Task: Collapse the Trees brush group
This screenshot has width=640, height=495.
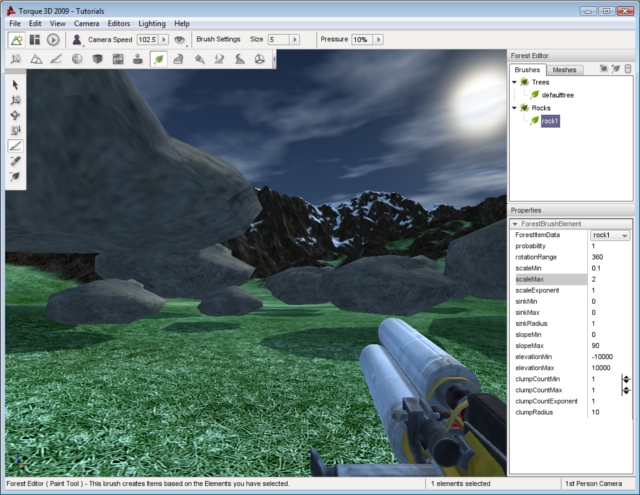Action: [514, 82]
